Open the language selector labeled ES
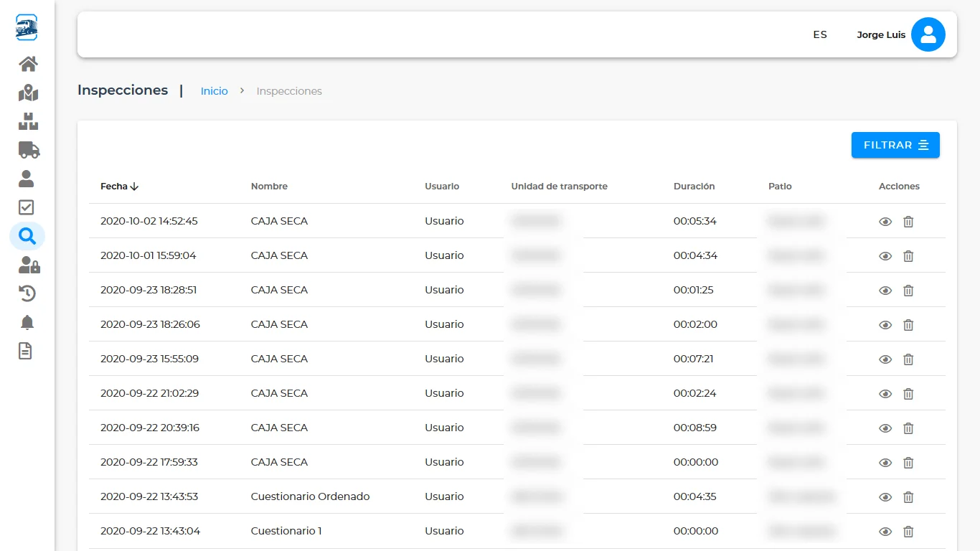This screenshot has width=980, height=551. (x=819, y=34)
